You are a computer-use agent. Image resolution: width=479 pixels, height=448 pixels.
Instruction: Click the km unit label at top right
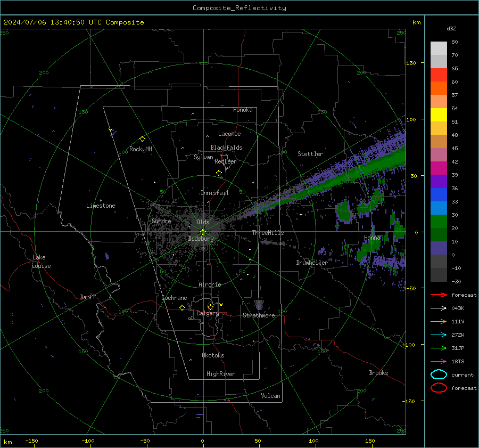click(416, 22)
